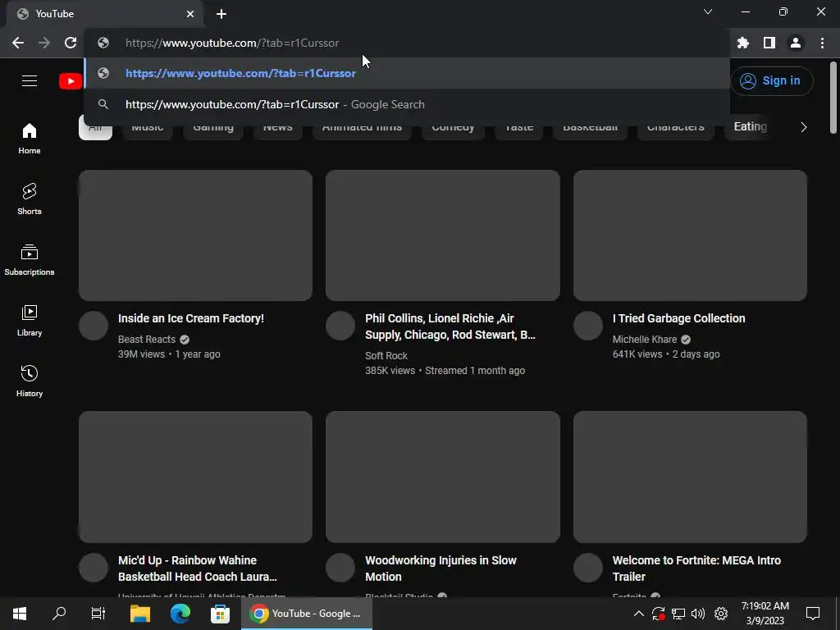The height and width of the screenshot is (630, 840).
Task: Open Chrome three-dot menu
Action: [x=822, y=43]
